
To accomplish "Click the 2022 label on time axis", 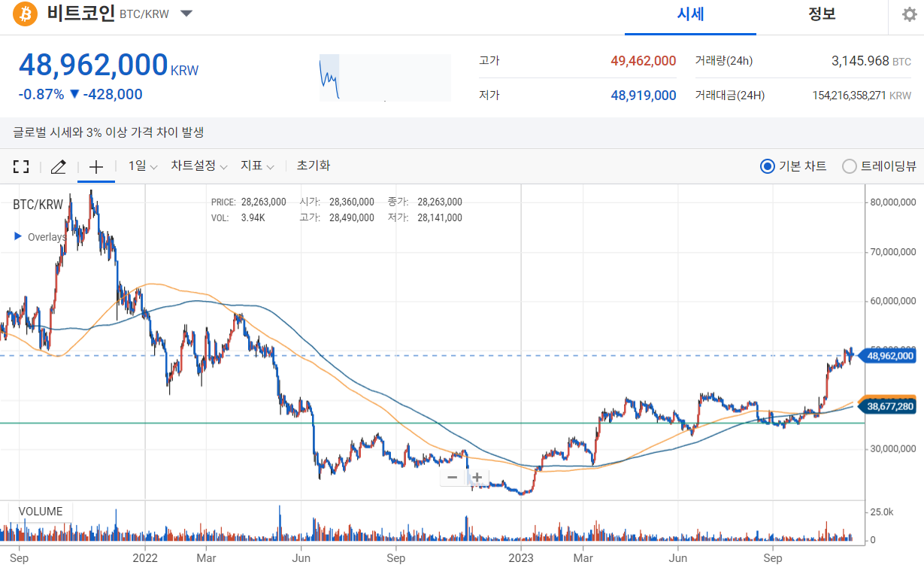I will tap(144, 558).
